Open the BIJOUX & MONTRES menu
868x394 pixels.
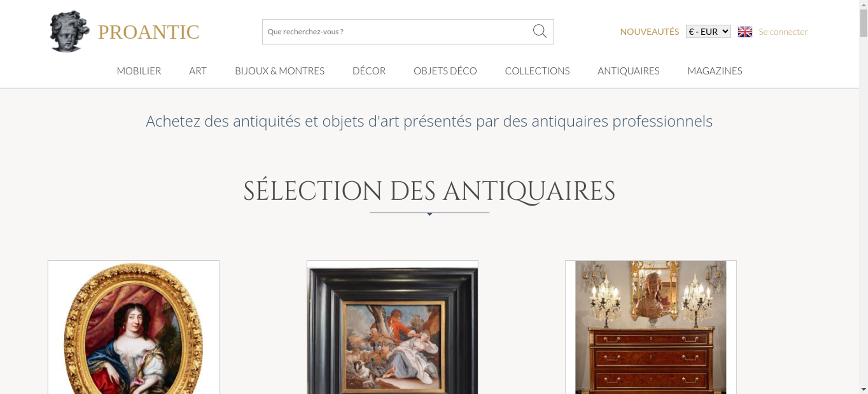pyautogui.click(x=279, y=71)
